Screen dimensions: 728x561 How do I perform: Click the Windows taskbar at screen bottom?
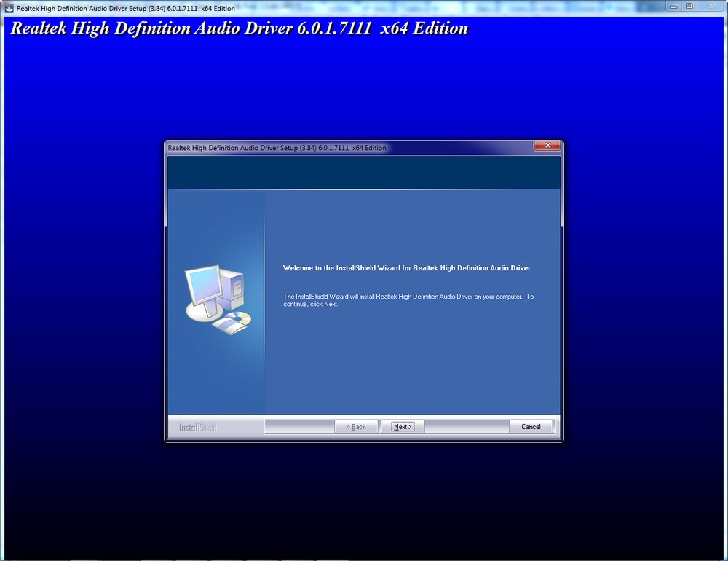pos(364,558)
